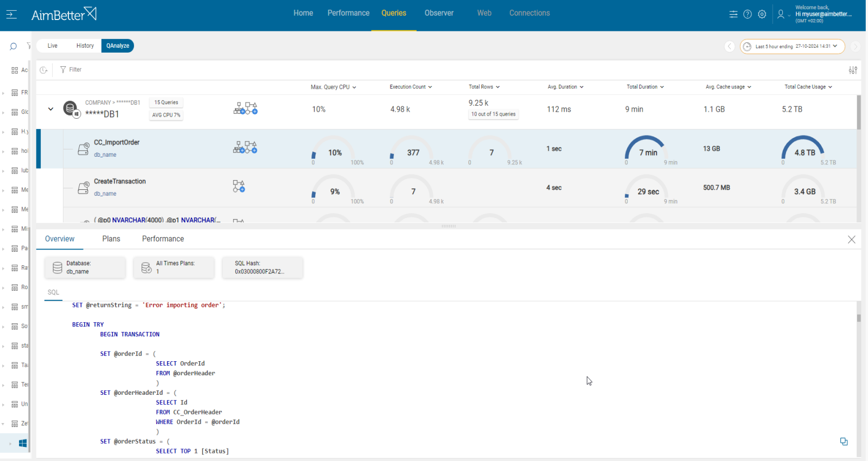Click the DB1 database server icon
This screenshot has width=868, height=461.
click(x=71, y=109)
